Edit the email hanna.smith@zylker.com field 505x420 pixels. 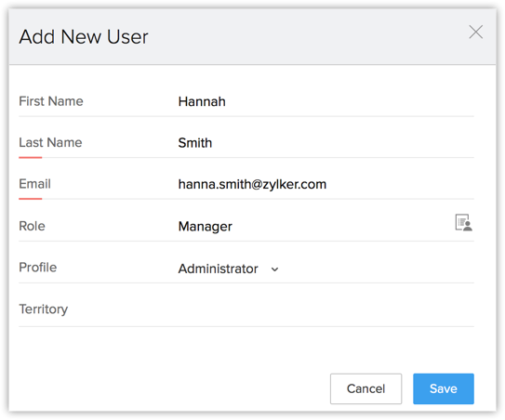pos(326,184)
